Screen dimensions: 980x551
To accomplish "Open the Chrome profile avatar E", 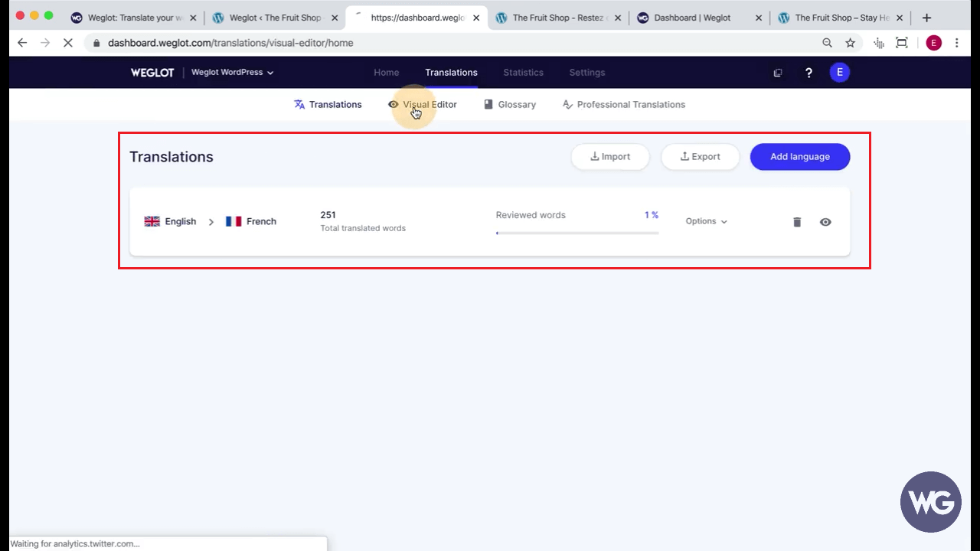I will tap(933, 43).
